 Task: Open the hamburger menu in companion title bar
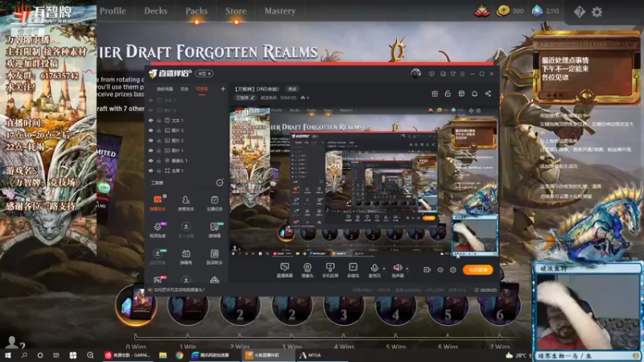coord(462,74)
